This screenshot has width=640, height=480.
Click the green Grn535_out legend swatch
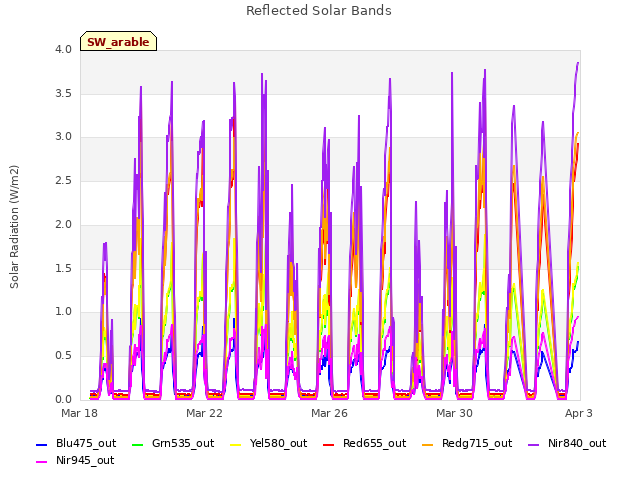(x=138, y=444)
